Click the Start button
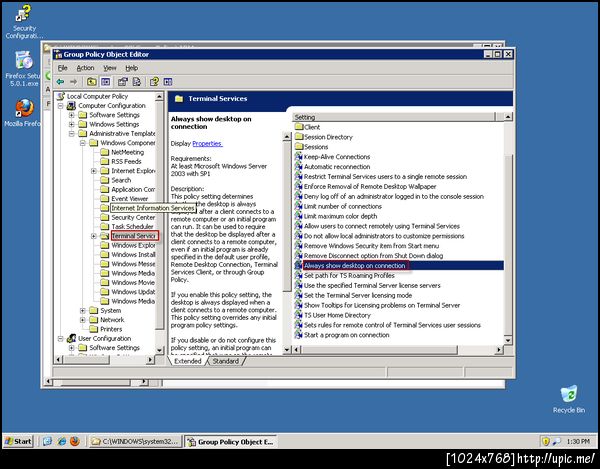 click(18, 441)
